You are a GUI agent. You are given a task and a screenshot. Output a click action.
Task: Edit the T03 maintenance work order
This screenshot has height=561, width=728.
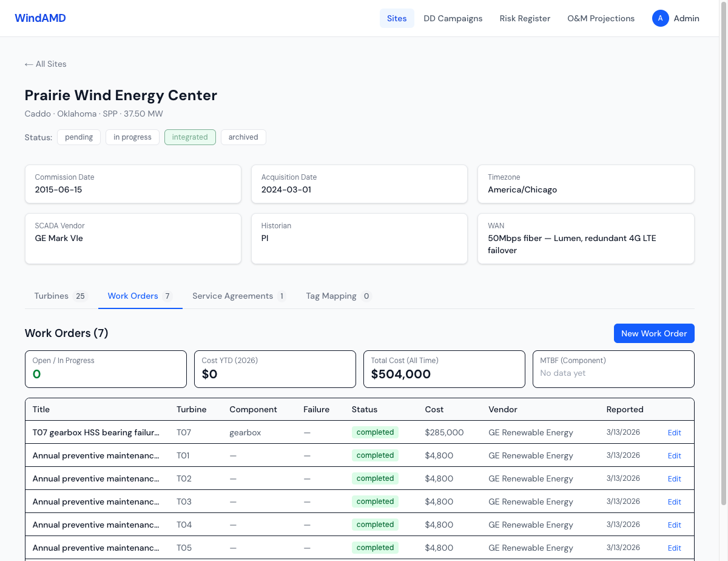[674, 502]
